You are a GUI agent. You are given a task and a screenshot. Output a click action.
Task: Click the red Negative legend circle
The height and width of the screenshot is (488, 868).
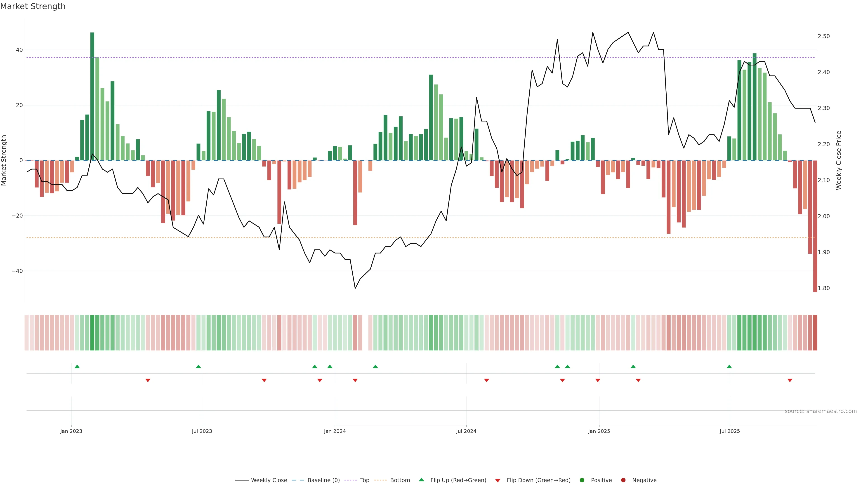coord(623,480)
